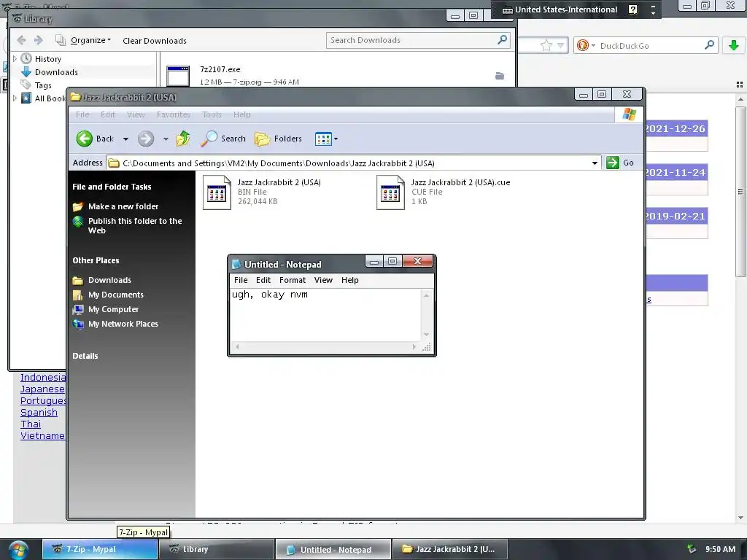This screenshot has height=560, width=747.
Task: Select the Jazz Jackrabbit 2 (USA) BIN file icon
Action: click(217, 192)
